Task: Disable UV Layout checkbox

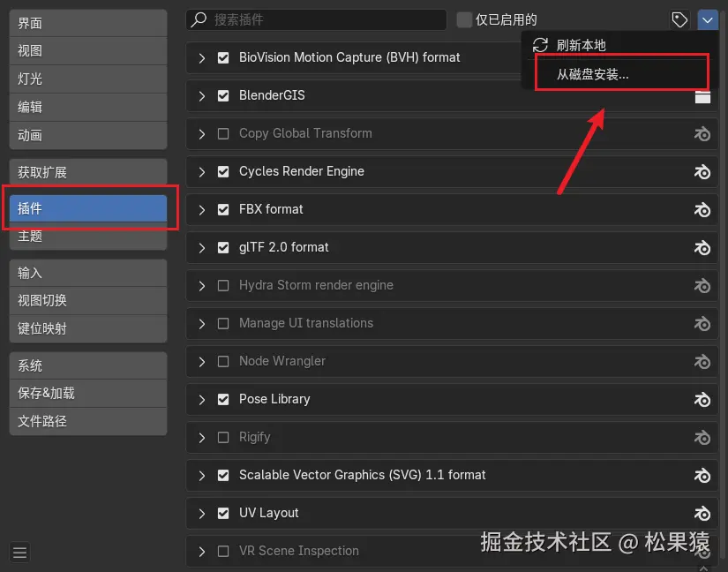Action: pyautogui.click(x=223, y=514)
